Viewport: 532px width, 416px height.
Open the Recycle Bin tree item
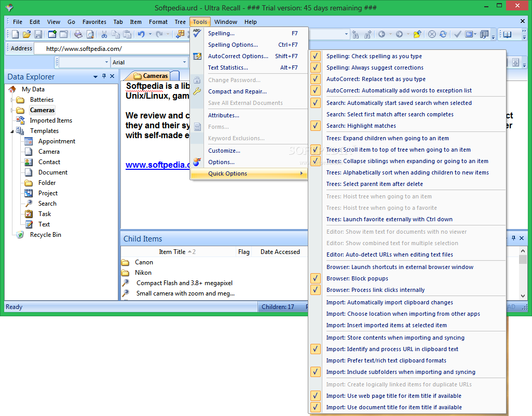(x=46, y=235)
